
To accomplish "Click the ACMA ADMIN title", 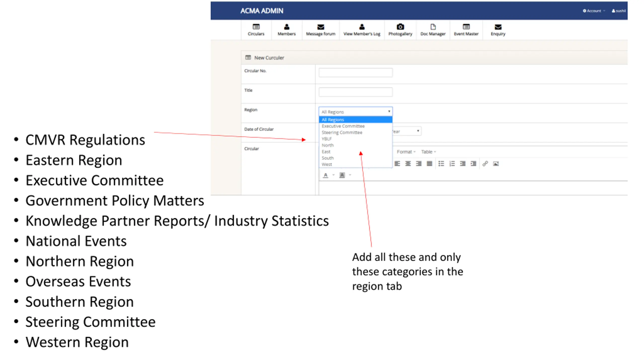I will [x=262, y=11].
